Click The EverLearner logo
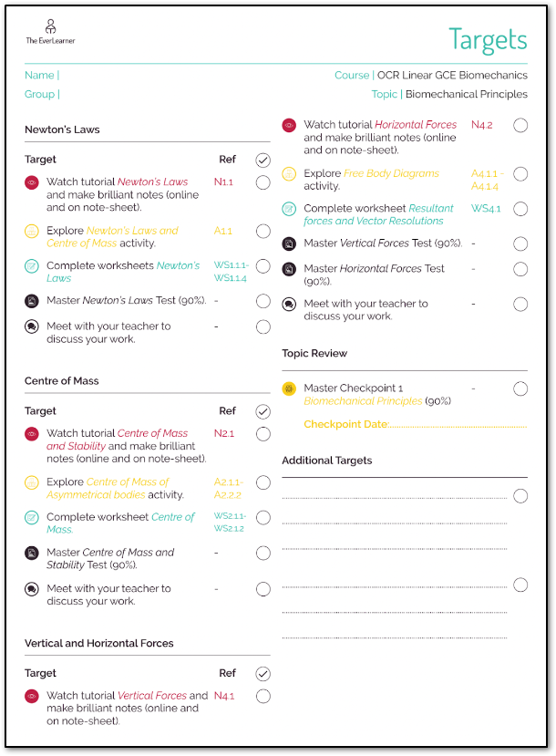The height and width of the screenshot is (756, 556). pyautogui.click(x=49, y=33)
